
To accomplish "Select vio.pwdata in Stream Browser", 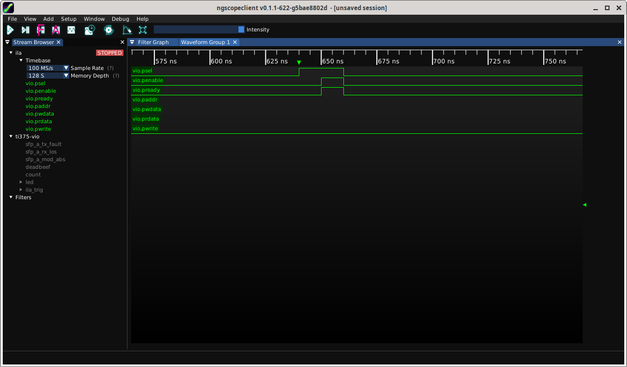I will pos(40,114).
